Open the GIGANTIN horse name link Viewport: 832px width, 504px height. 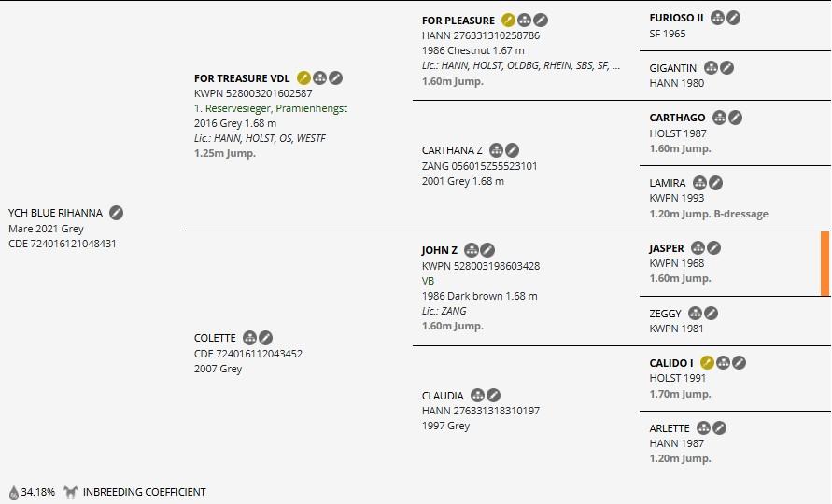coord(673,68)
